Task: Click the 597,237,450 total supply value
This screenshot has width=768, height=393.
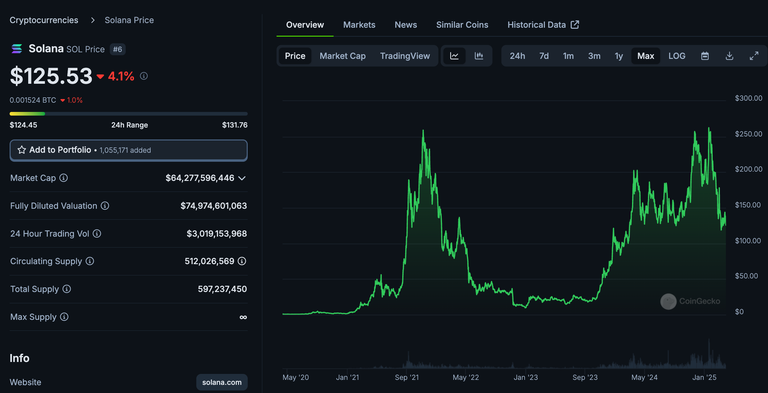Action: (222, 289)
